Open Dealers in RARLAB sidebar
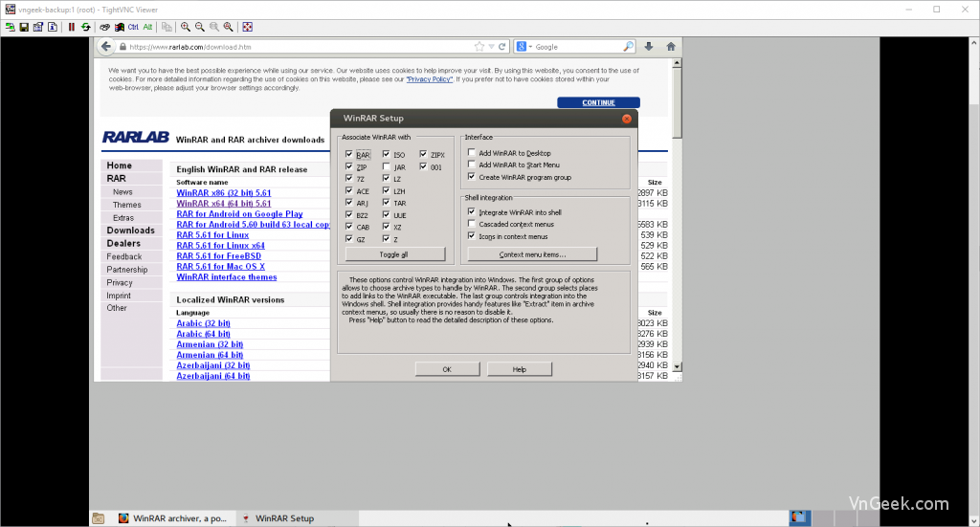Viewport: 980px width, 527px height. tap(123, 244)
